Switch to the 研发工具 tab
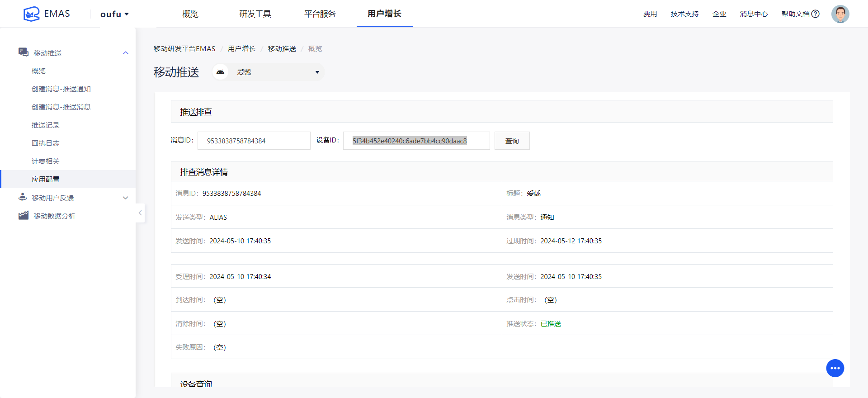The image size is (868, 398). pyautogui.click(x=255, y=14)
